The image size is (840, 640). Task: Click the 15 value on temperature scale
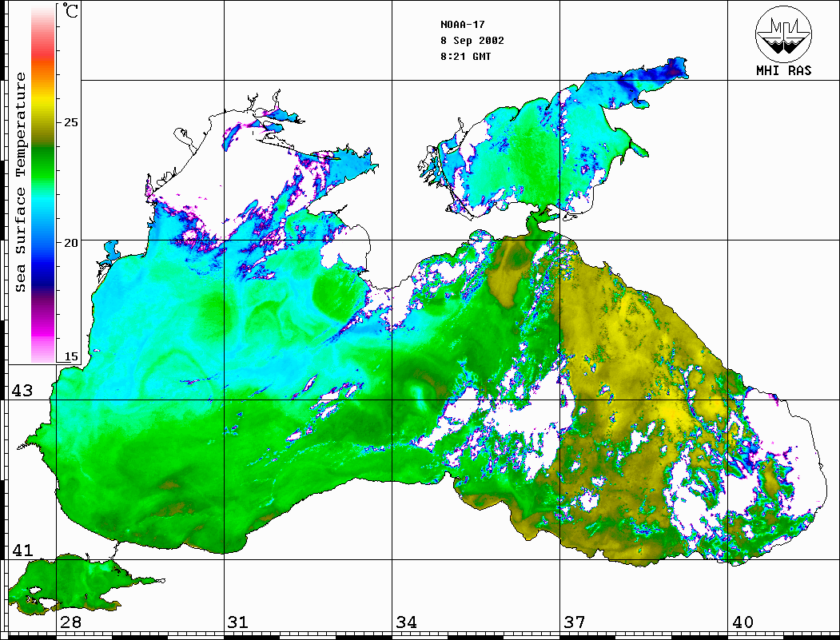(x=70, y=356)
